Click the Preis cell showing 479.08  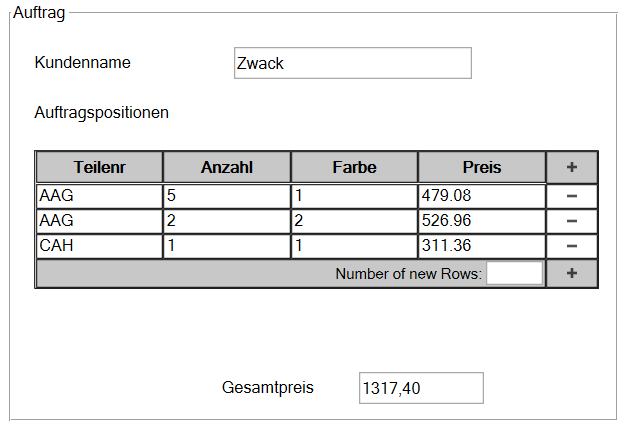pos(482,196)
